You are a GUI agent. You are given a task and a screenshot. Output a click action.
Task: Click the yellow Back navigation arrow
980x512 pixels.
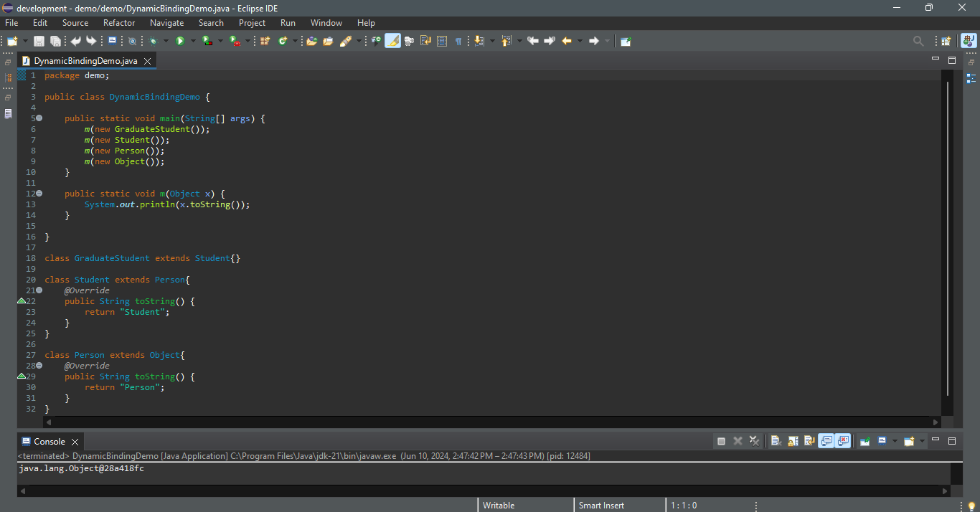pos(567,42)
